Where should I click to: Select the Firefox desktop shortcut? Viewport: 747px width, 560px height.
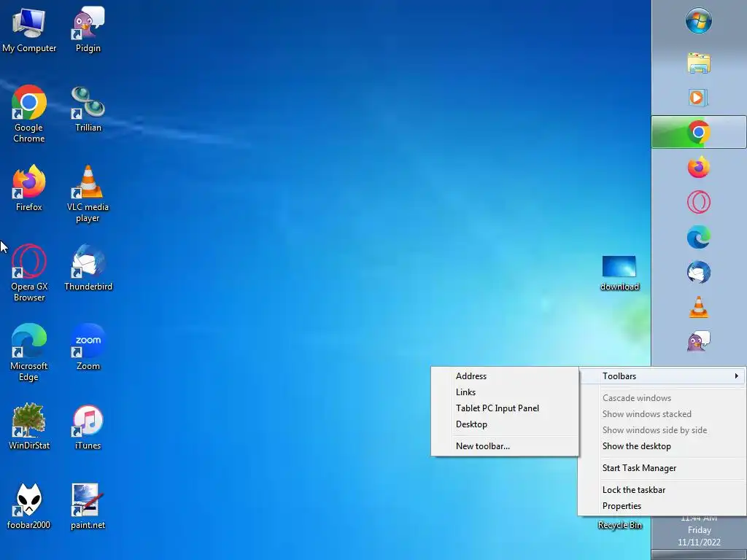click(x=29, y=187)
